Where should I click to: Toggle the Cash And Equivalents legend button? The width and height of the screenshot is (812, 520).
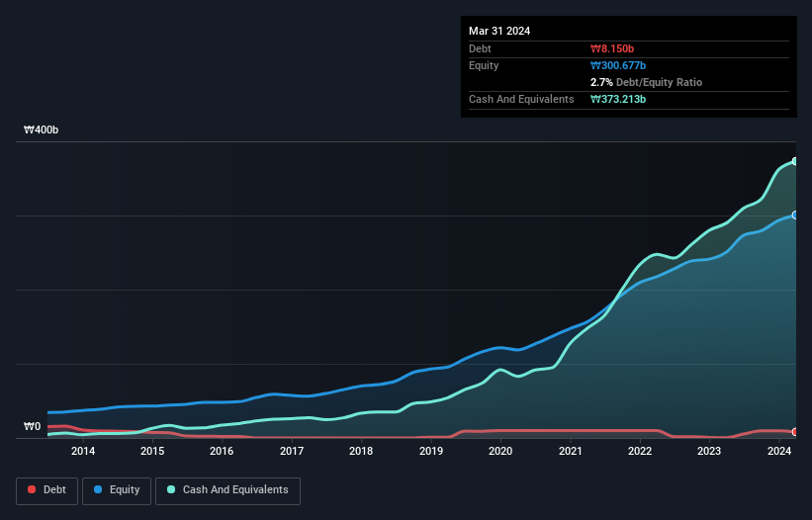[x=227, y=490]
